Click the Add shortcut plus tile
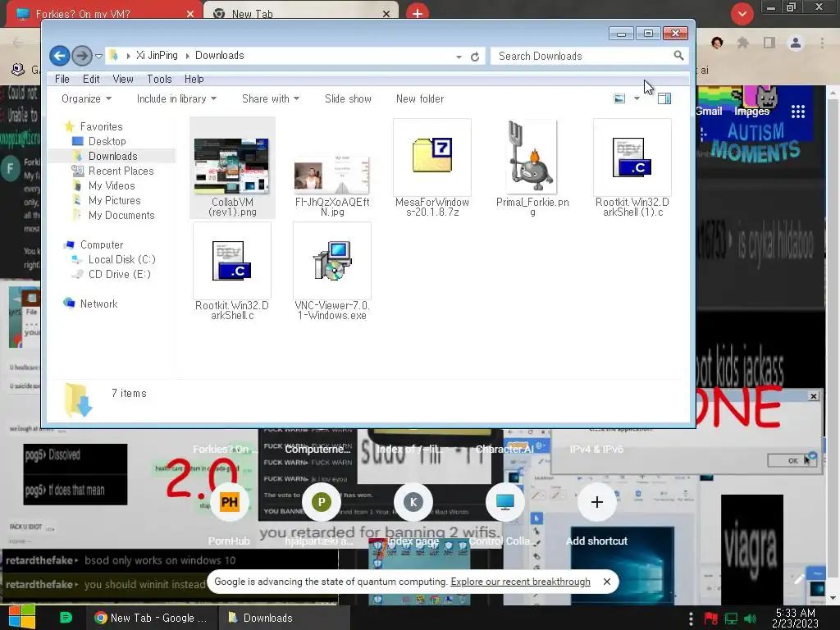Viewport: 840px width, 630px height. point(597,502)
